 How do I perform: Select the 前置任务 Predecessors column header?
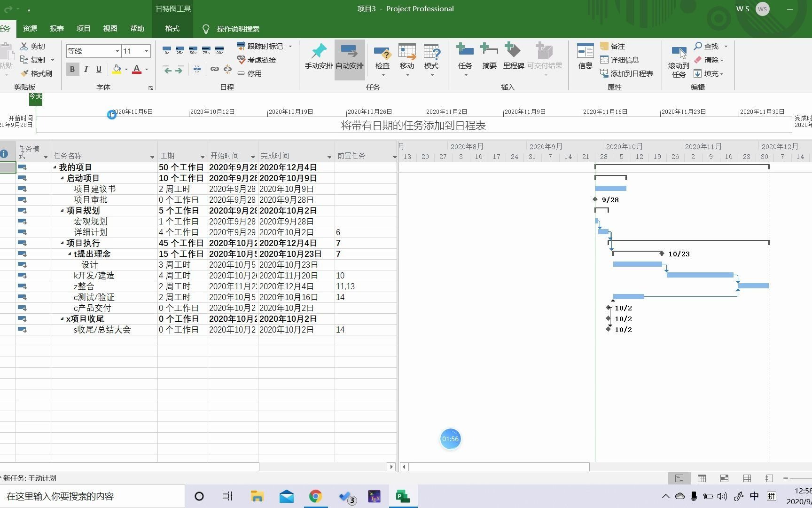[x=366, y=151]
